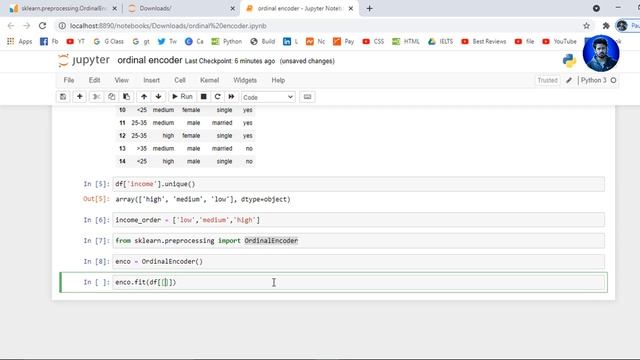This screenshot has height=360, width=640.
Task: Click the income_order code cell
Action: click(358, 220)
